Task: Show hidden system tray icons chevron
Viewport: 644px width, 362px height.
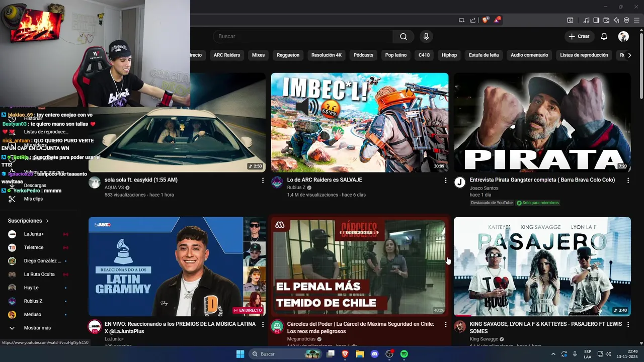Action: [553, 354]
